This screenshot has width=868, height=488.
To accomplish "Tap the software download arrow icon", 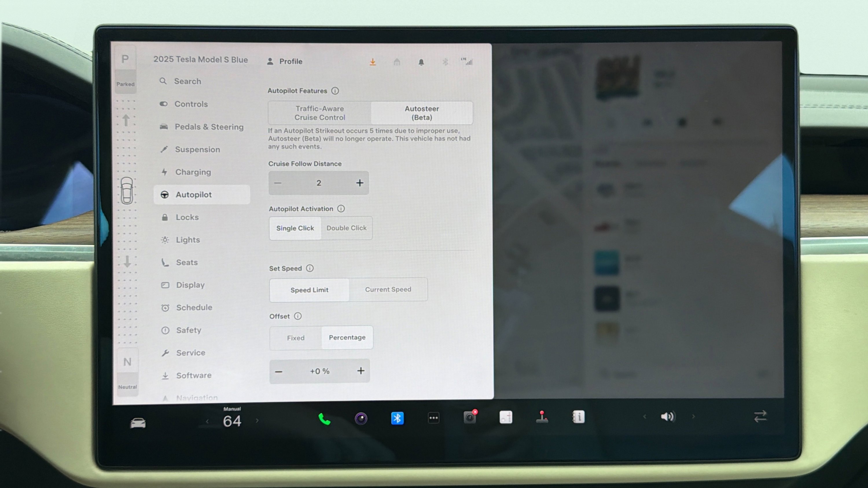I will tap(373, 62).
